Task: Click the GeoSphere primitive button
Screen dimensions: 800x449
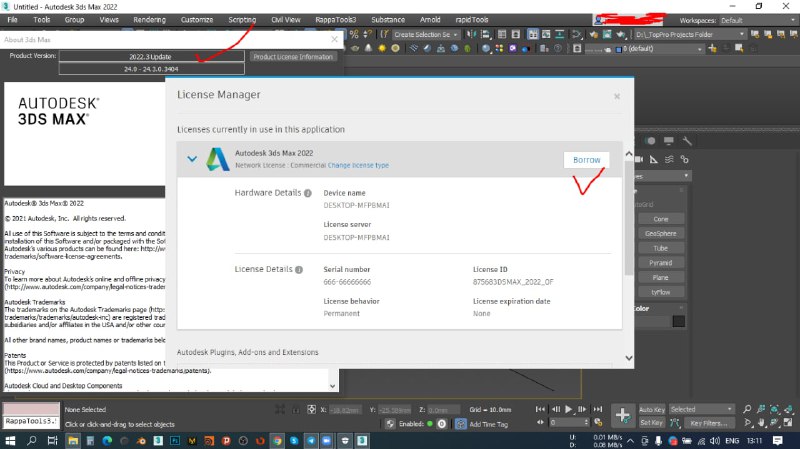Action: [660, 233]
